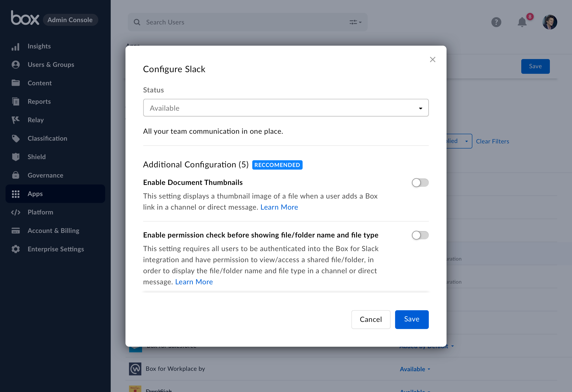This screenshot has height=392, width=572.
Task: Click the page Save button behind dialog
Action: point(535,66)
